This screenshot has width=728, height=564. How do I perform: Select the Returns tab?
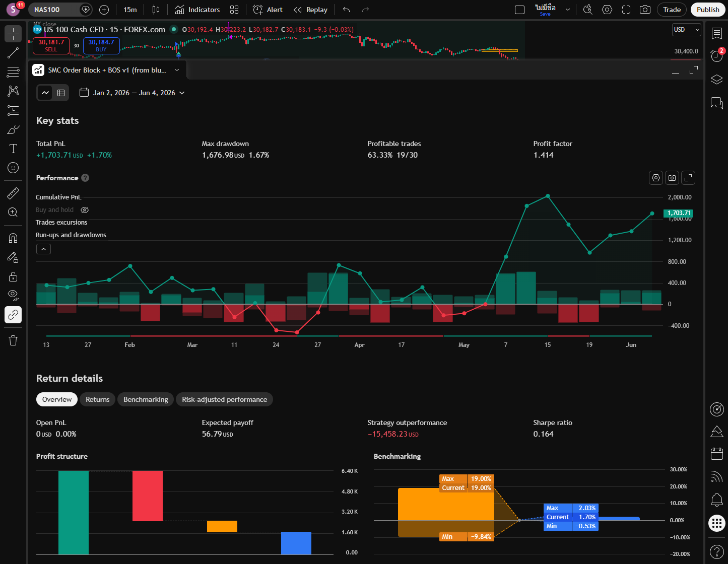(x=98, y=399)
